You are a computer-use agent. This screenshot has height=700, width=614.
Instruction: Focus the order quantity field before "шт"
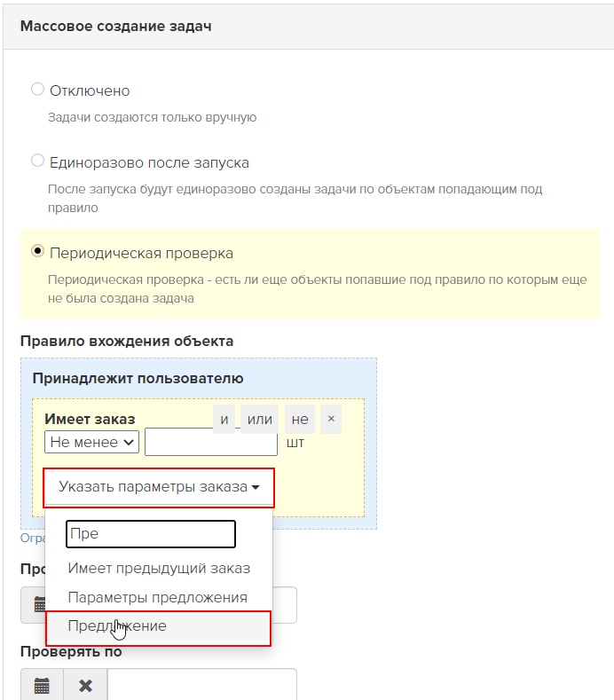tap(211, 442)
